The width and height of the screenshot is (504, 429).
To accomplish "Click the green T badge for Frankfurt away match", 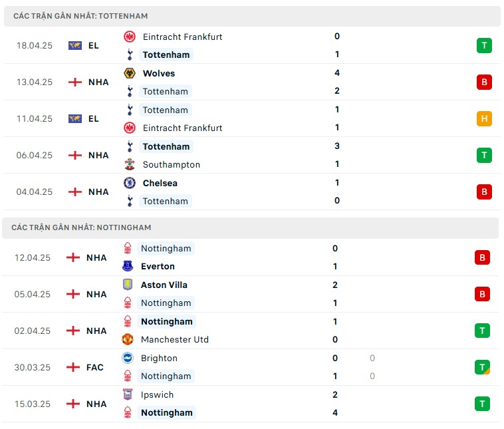I will 484,46.
